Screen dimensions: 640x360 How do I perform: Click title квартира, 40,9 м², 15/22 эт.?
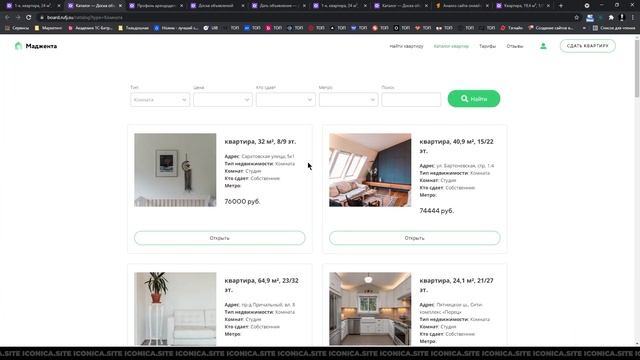click(456, 146)
